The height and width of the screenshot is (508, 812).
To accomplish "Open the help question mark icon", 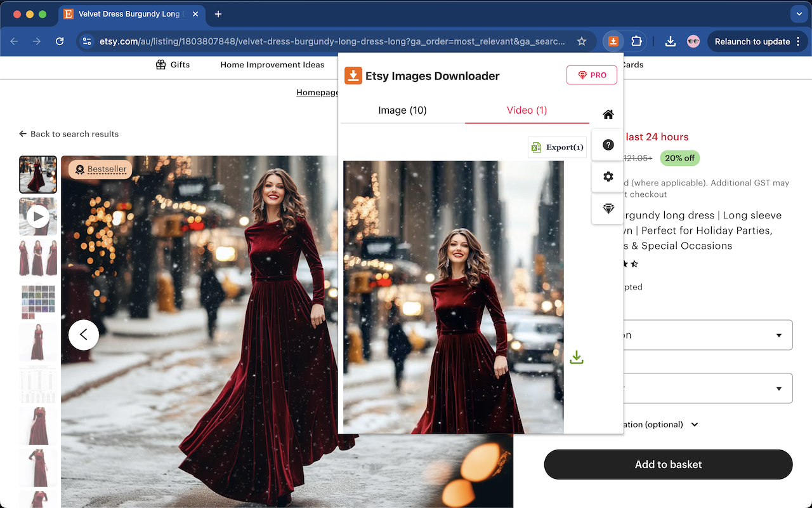I will [x=608, y=145].
